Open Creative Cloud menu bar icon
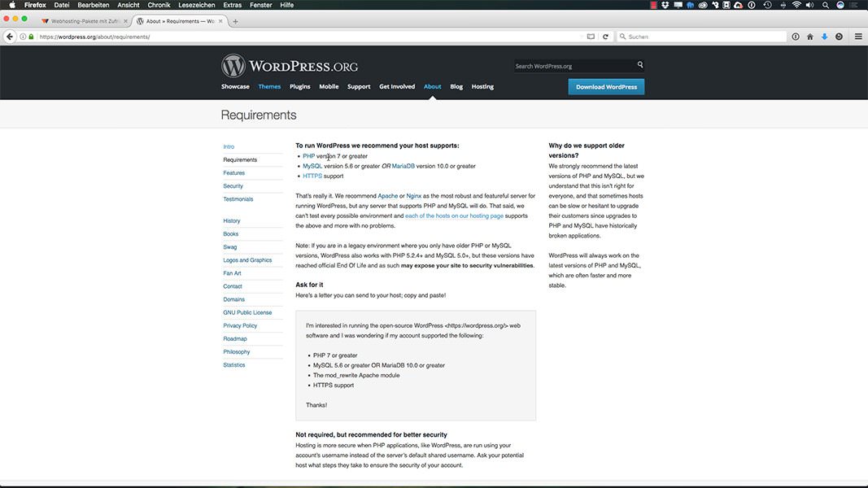This screenshot has width=868, height=488. click(703, 5)
